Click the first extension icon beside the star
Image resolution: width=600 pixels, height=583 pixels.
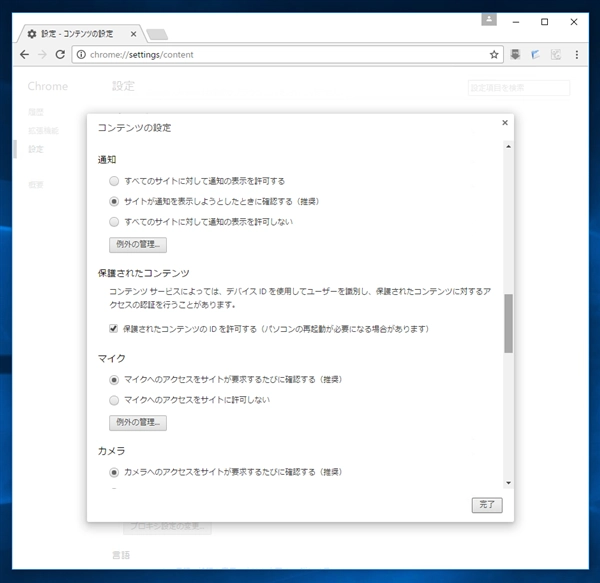click(x=515, y=55)
